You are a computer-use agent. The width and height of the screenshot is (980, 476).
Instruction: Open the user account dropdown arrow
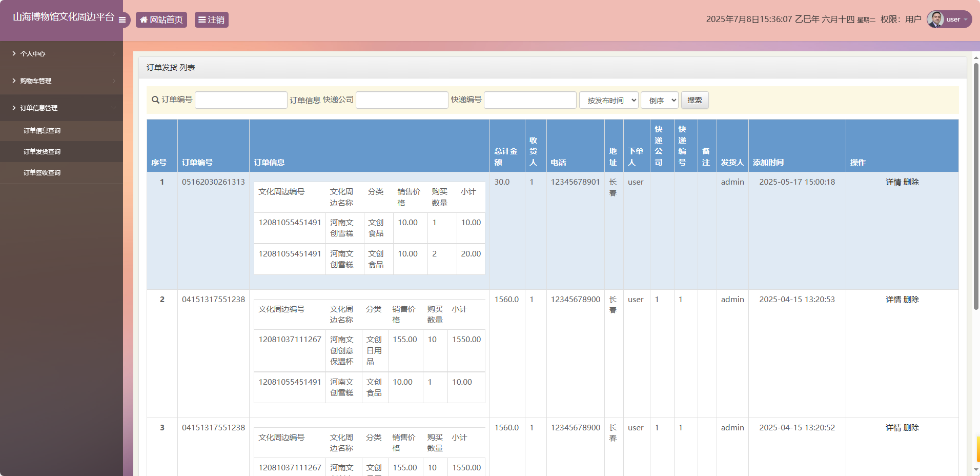coord(966,19)
